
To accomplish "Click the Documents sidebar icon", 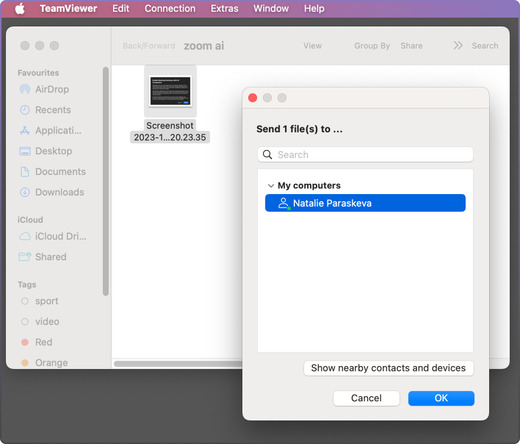I will point(25,172).
